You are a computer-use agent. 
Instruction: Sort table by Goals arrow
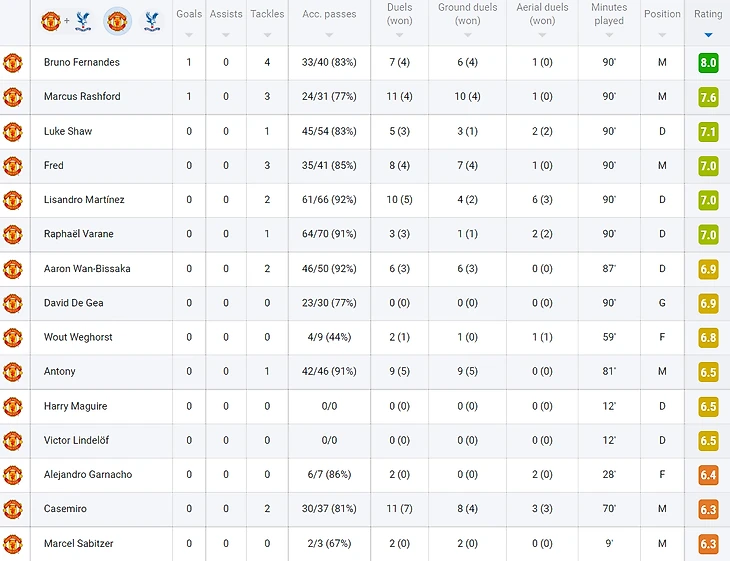click(x=189, y=35)
